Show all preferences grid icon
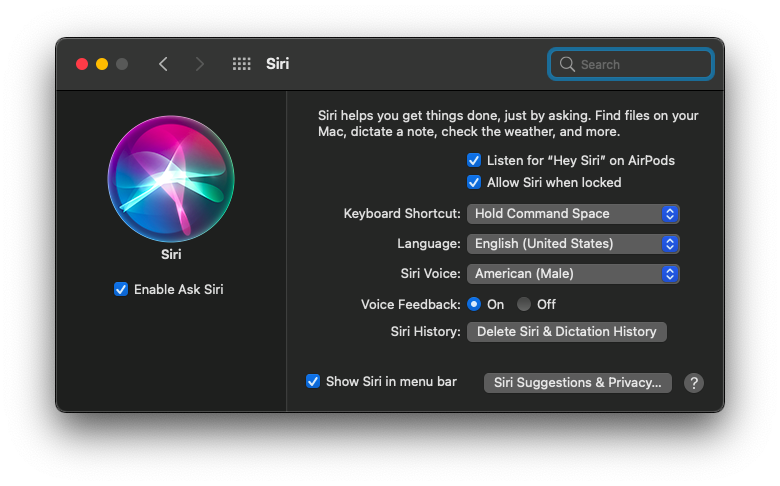 point(242,64)
